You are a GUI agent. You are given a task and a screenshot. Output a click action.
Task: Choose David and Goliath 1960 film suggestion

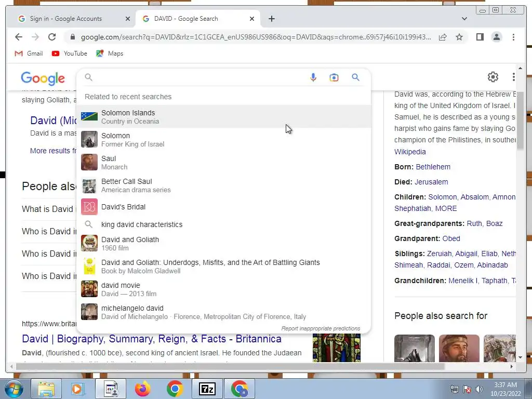[x=224, y=243]
